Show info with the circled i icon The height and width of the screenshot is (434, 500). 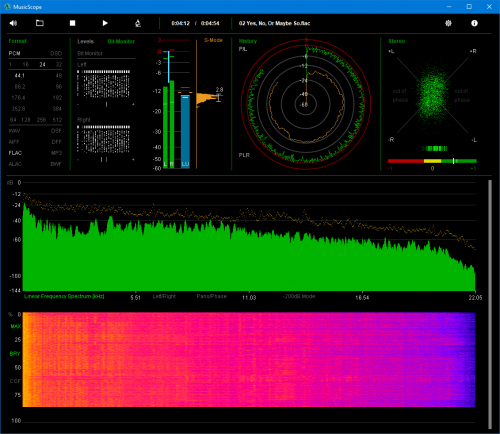474,23
